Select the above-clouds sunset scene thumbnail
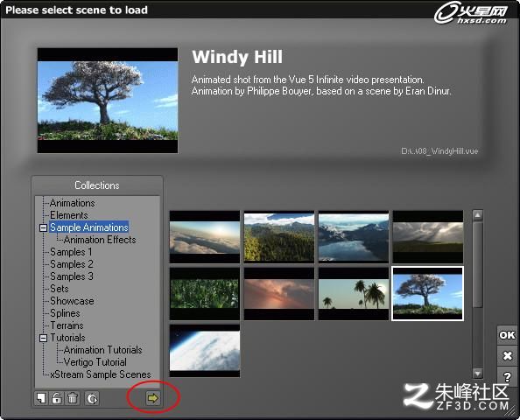The width and height of the screenshot is (520, 420). click(x=205, y=236)
